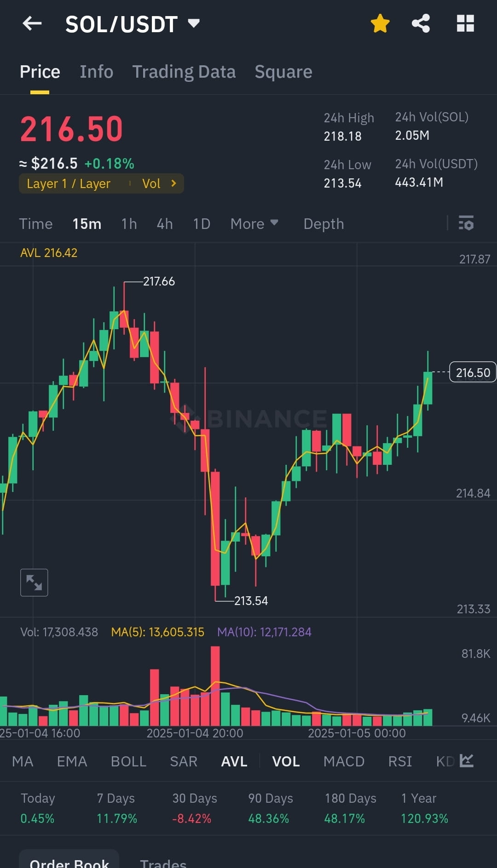Toggle the VOL indicator off

pos(285,761)
